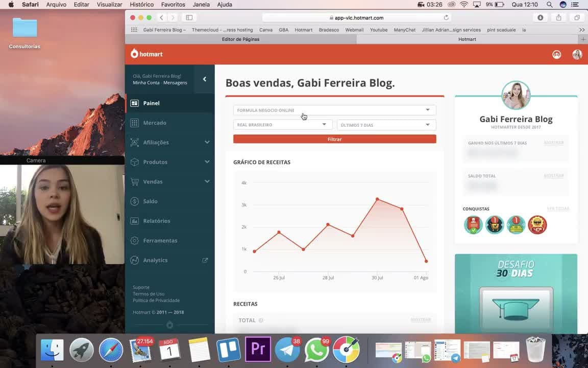Collapse the sidebar with the left chevron
Screen dimensions: 588x368
pos(204,79)
